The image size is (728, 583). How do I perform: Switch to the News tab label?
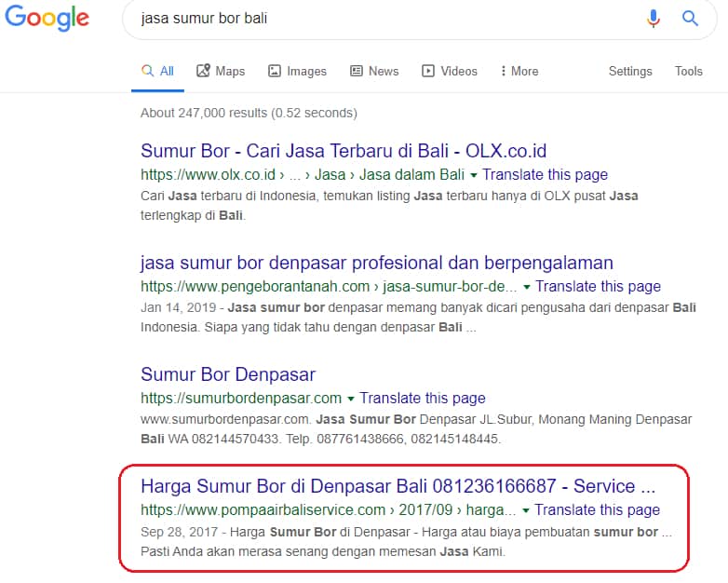[384, 71]
